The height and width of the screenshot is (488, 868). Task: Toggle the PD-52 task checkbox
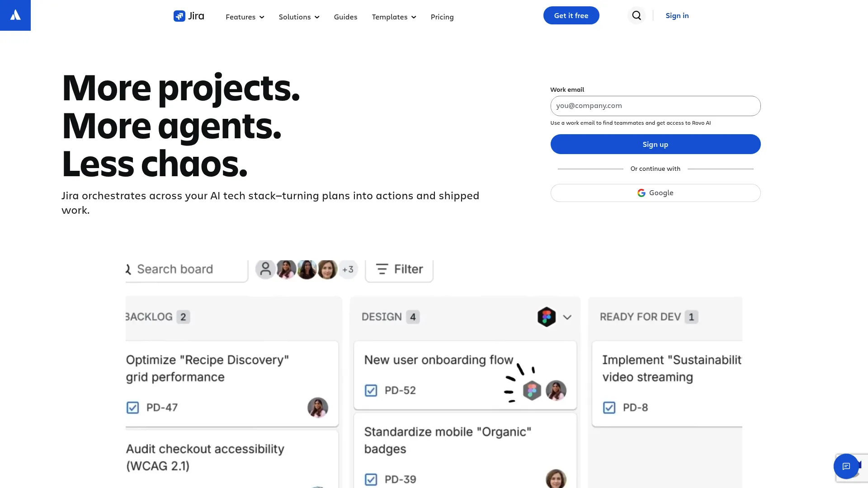coord(371,390)
